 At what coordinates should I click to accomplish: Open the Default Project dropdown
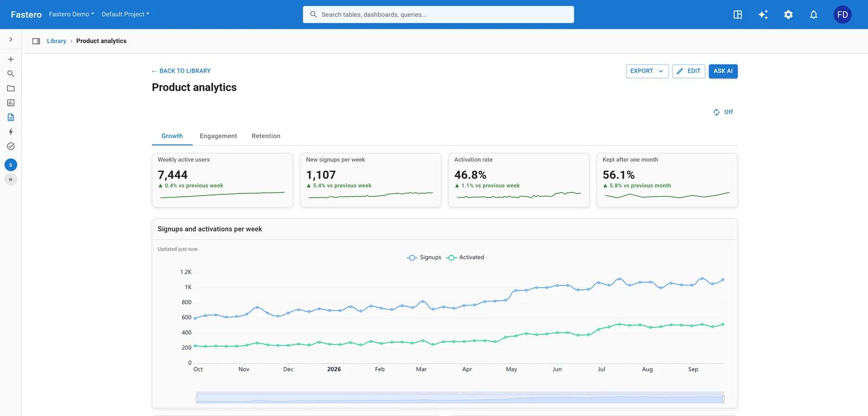click(x=125, y=14)
